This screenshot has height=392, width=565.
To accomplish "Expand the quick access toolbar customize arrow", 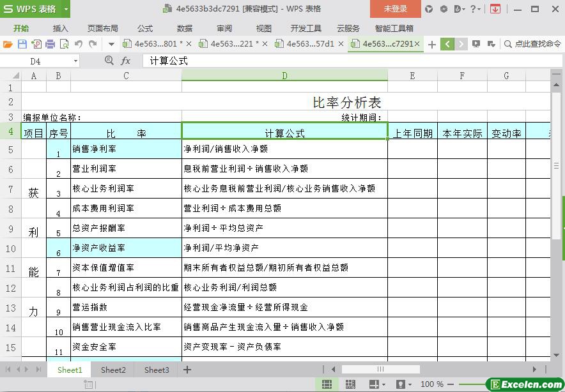I will point(111,44).
